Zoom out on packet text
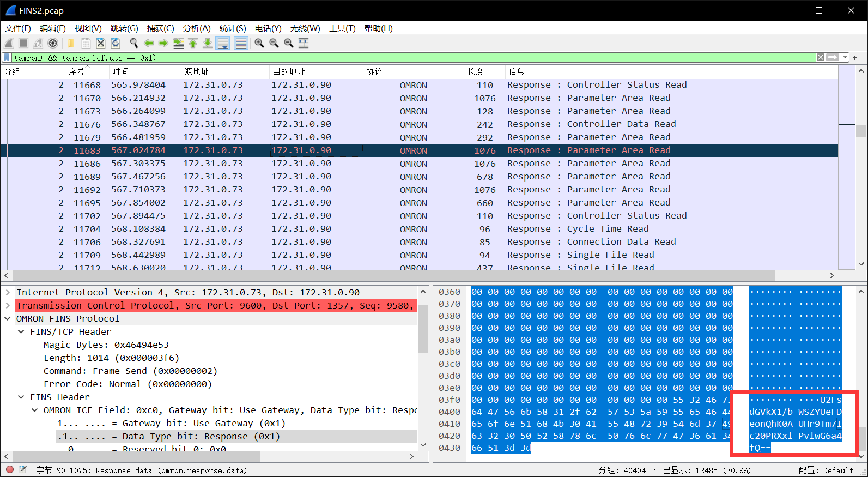 point(274,43)
